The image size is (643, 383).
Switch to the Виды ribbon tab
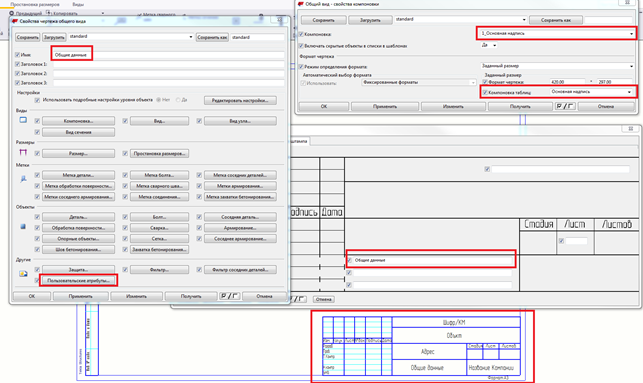tap(78, 5)
